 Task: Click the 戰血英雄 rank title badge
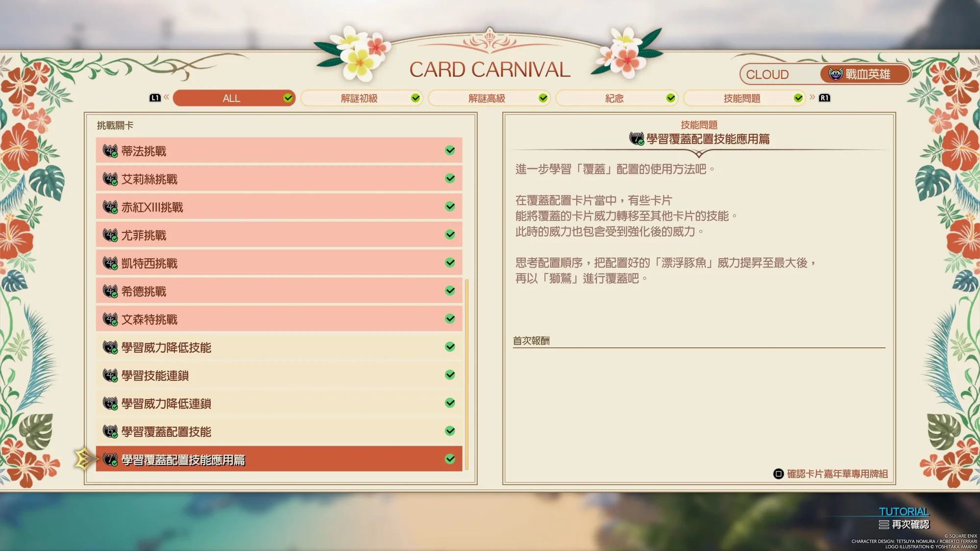coord(865,74)
